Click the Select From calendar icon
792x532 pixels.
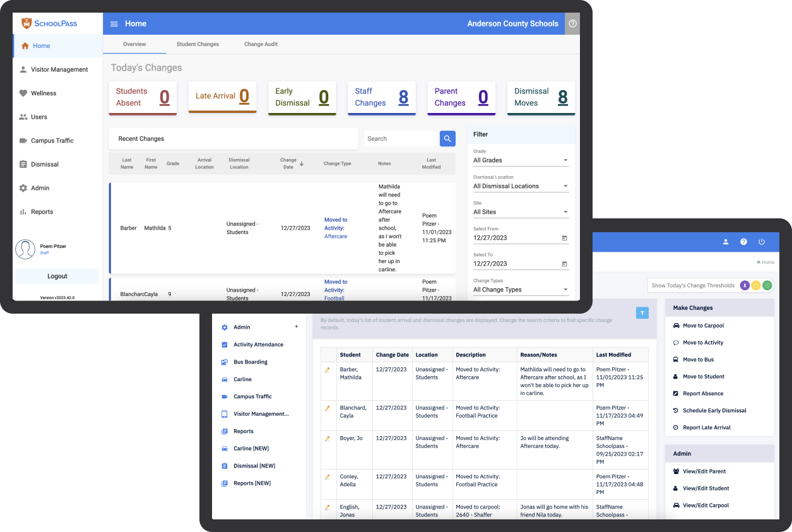coord(564,238)
